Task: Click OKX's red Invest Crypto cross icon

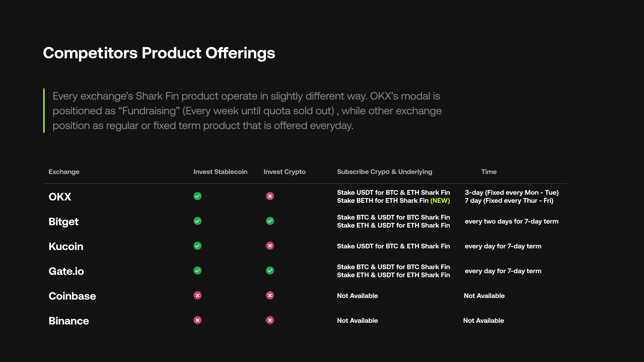Action: pos(270,196)
